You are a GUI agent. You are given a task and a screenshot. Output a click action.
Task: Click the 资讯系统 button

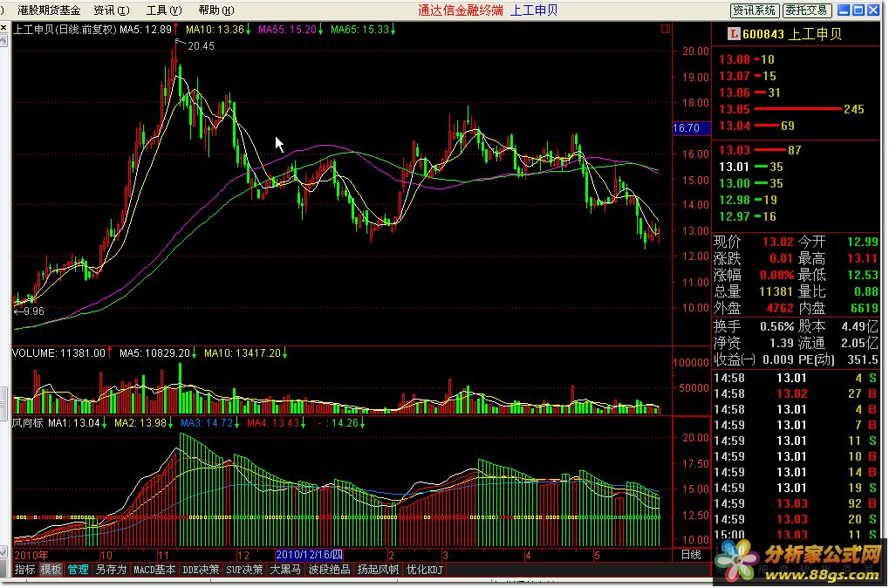(x=754, y=10)
